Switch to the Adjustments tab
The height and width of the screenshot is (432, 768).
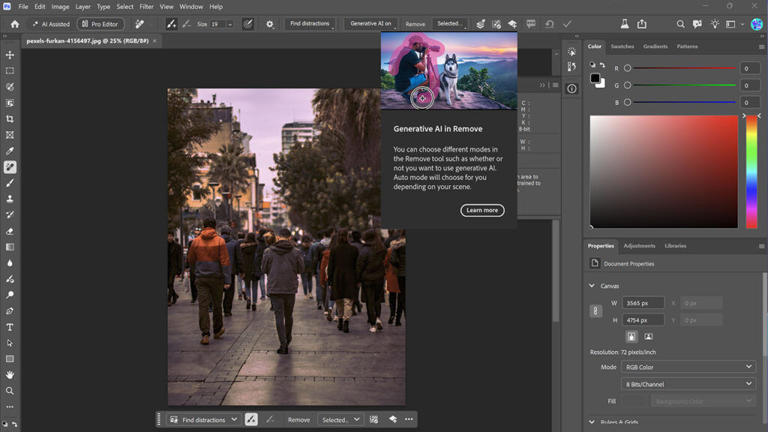pyautogui.click(x=639, y=246)
